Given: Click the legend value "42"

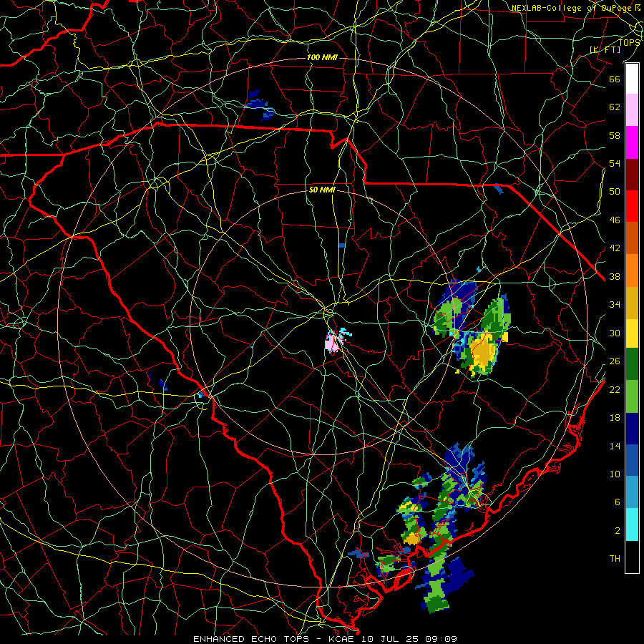Looking at the screenshot, I should [x=615, y=248].
